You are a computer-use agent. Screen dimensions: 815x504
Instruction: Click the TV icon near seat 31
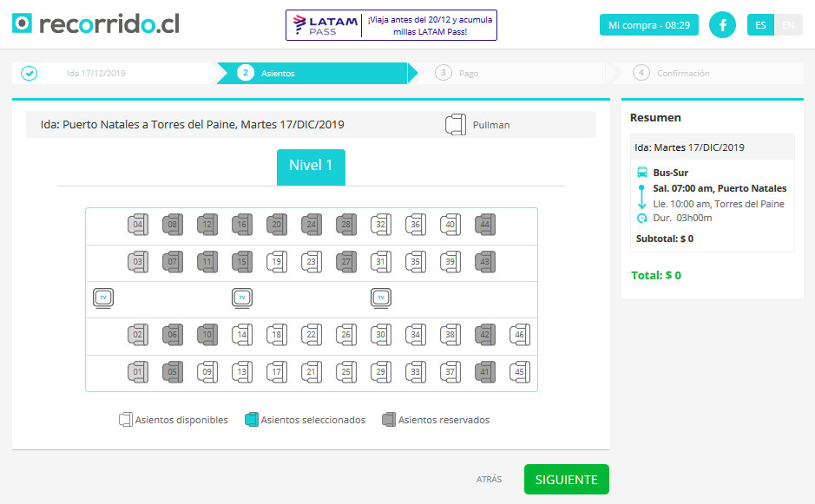381,298
